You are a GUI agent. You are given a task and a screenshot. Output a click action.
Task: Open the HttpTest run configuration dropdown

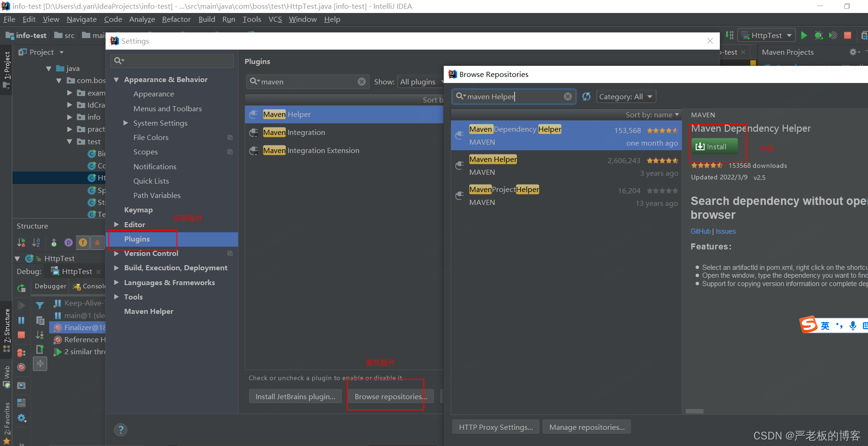(x=767, y=35)
